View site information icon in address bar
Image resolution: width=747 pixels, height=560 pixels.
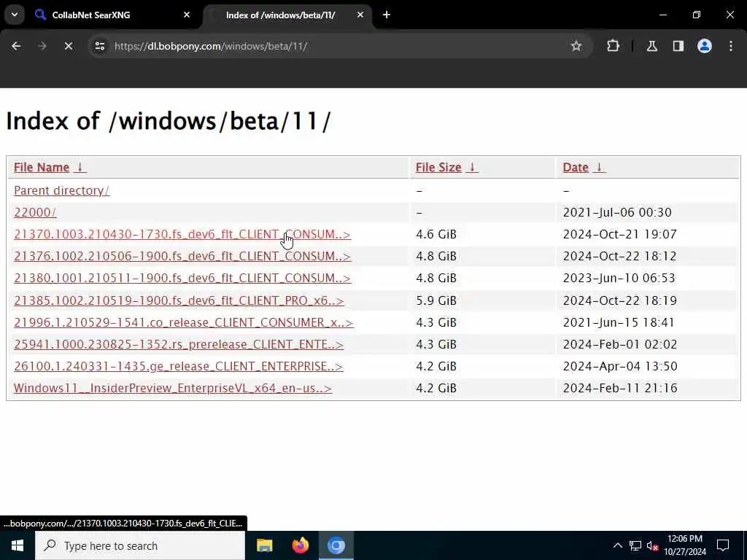point(99,46)
